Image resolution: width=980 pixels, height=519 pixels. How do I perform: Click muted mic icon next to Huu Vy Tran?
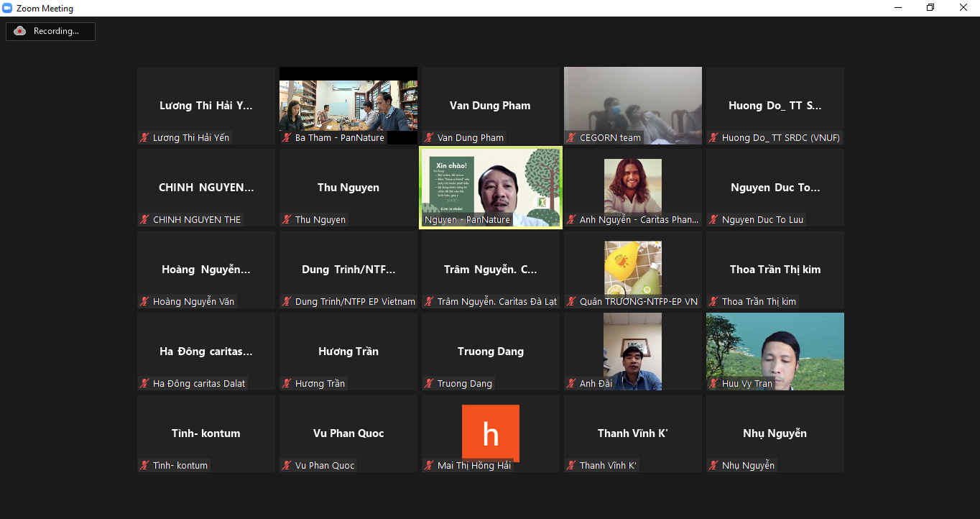click(713, 383)
